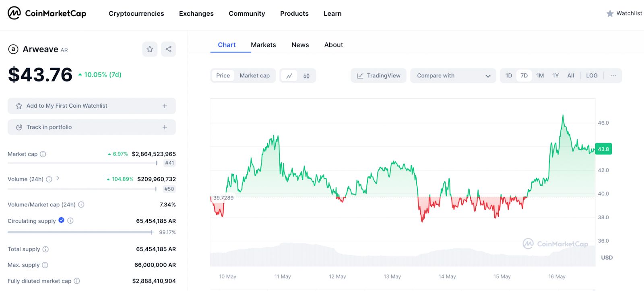This screenshot has height=291, width=644.
Task: Open Exchanges menu
Action: pos(196,14)
